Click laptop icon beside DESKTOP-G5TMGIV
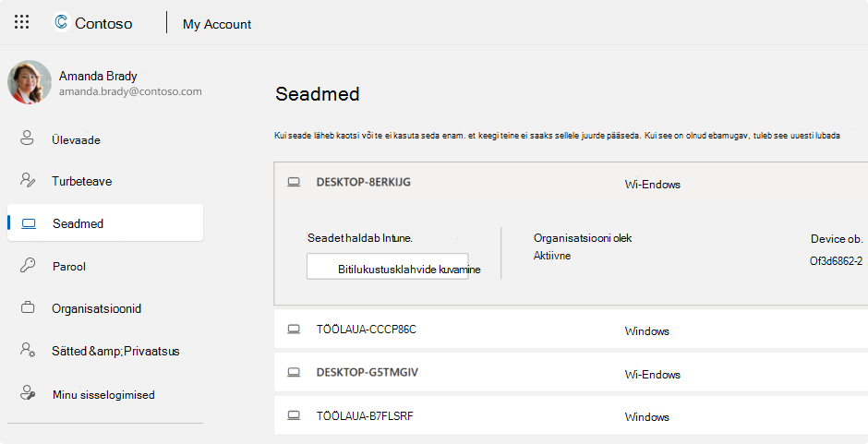868x444 pixels. (x=294, y=373)
